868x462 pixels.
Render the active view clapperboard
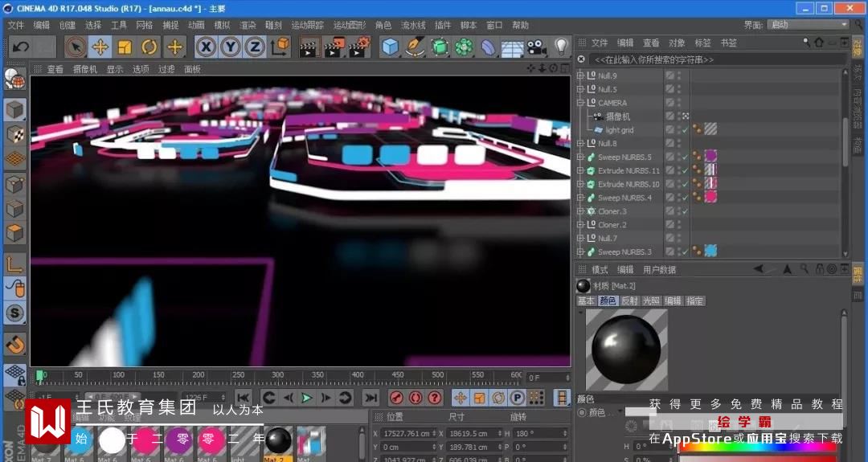click(x=309, y=47)
